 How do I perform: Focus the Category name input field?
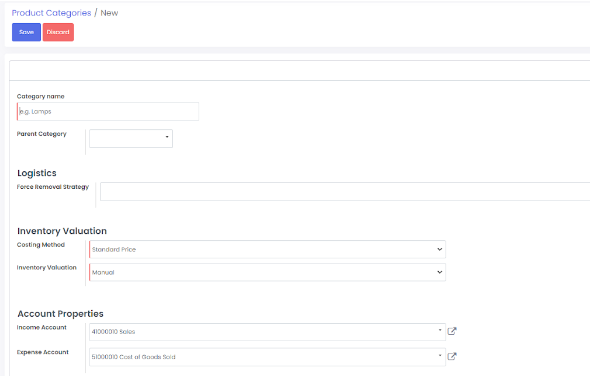point(108,111)
